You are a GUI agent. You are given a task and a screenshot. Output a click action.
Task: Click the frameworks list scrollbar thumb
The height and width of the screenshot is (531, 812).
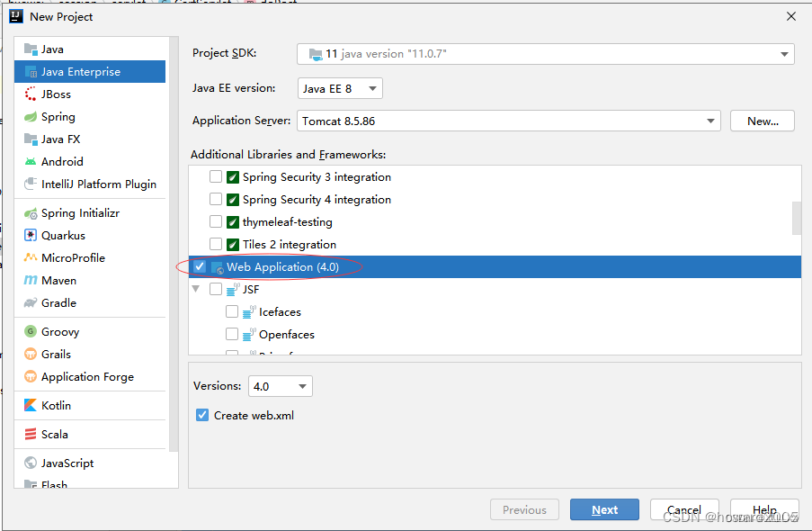pos(797,219)
